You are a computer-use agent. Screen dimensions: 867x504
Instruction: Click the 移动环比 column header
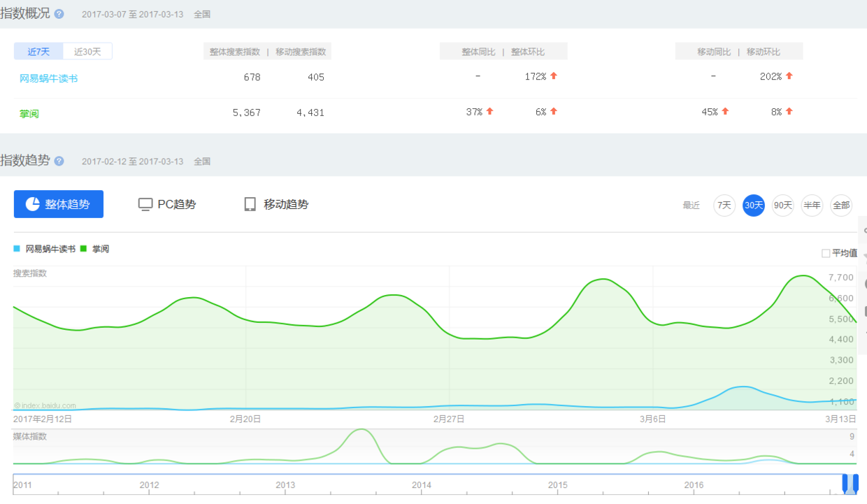pyautogui.click(x=764, y=52)
